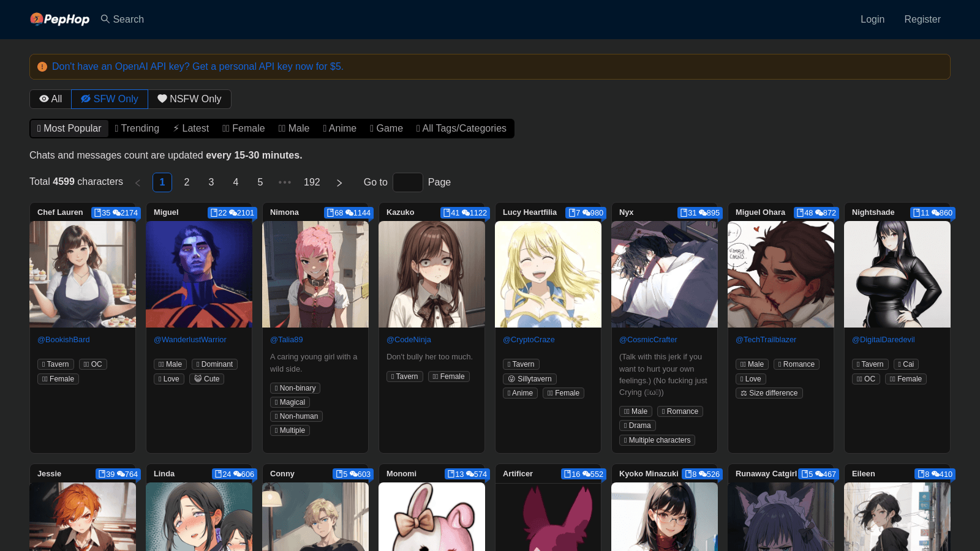980x551 pixels.
Task: Click the orange warning icon in banner
Action: point(42,67)
